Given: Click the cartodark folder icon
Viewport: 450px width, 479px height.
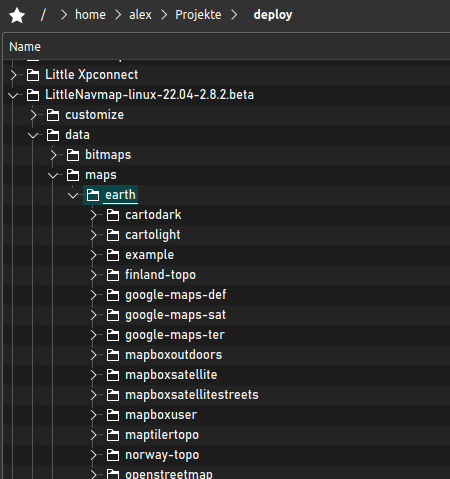Looking at the screenshot, I should pyautogui.click(x=113, y=215).
